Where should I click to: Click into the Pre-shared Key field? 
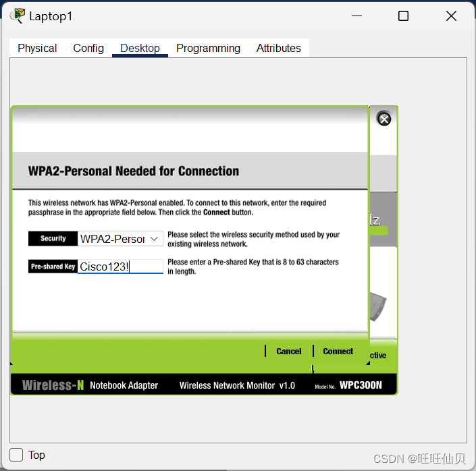pos(120,267)
